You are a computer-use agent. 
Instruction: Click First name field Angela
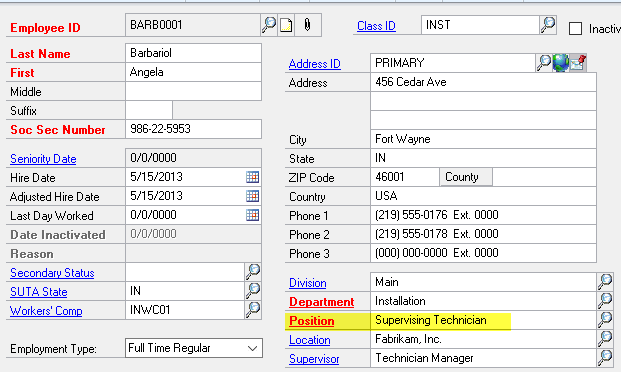click(194, 72)
